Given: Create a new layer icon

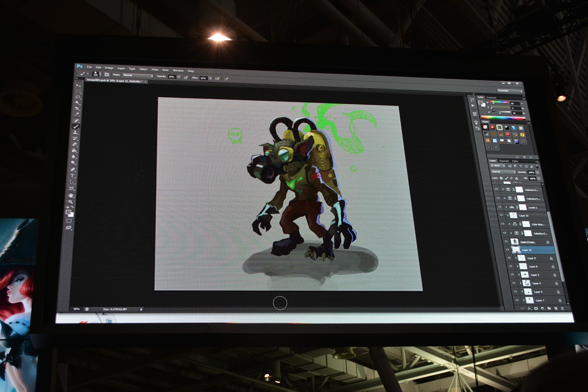Looking at the screenshot, I should pos(556,309).
